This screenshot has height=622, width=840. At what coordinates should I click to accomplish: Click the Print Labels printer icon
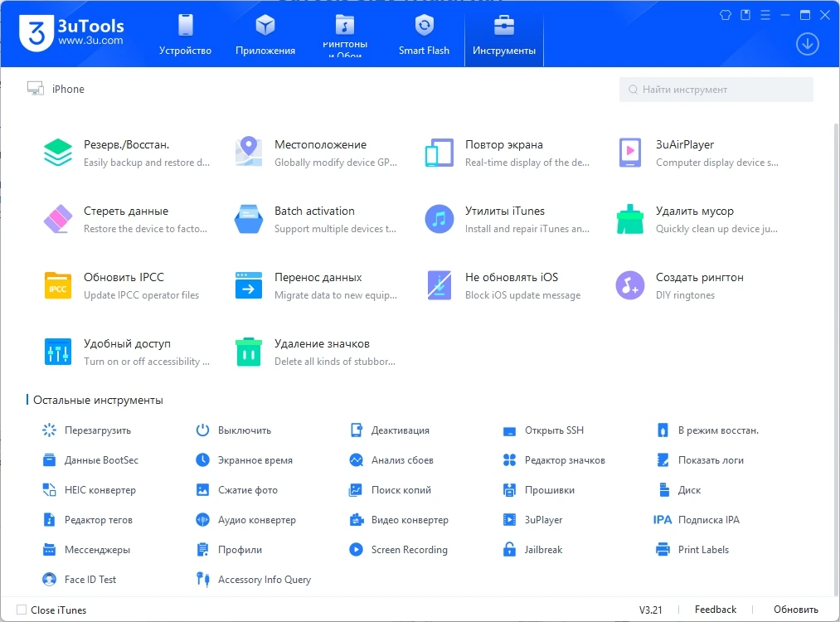click(663, 549)
